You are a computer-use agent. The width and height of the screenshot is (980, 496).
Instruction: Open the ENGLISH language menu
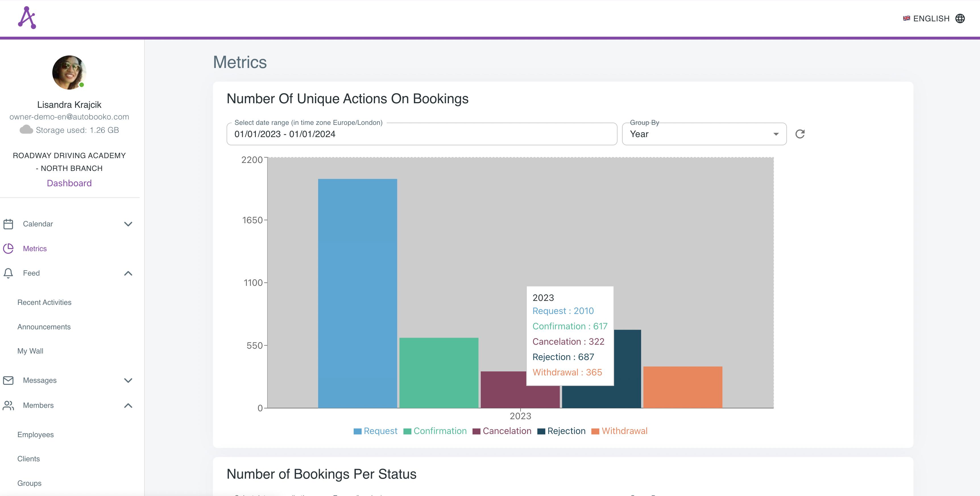pos(931,18)
